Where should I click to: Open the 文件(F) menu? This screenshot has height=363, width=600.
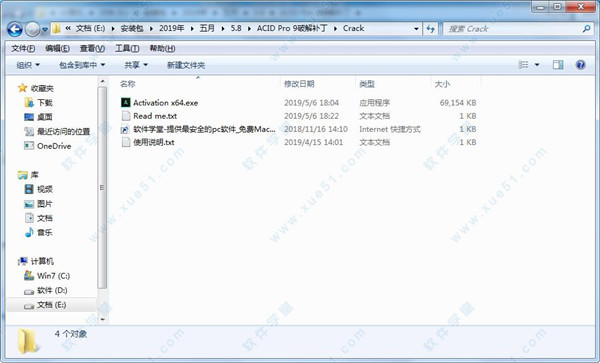tap(23, 49)
